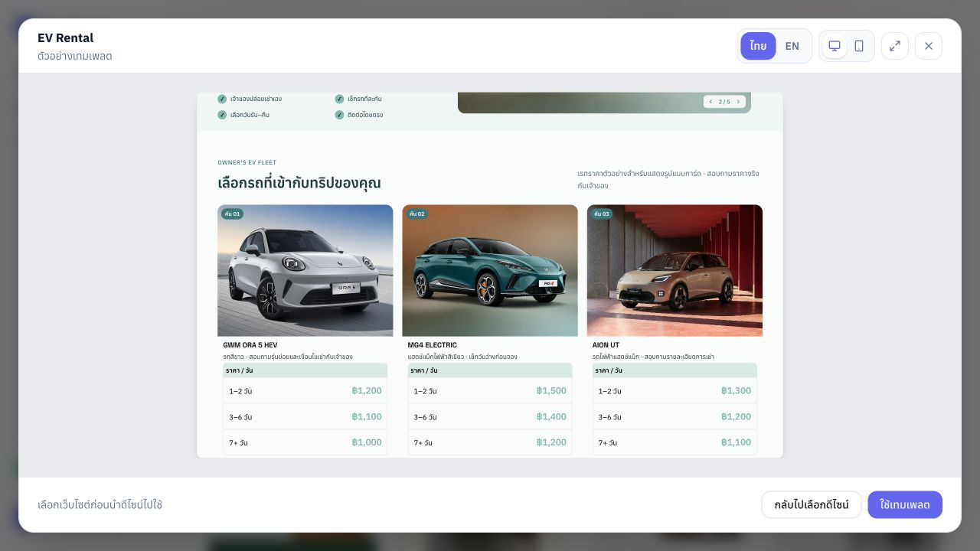
Task: Click the check icon beside เจ้าของปล่อยเช่าเอง
Action: point(222,99)
